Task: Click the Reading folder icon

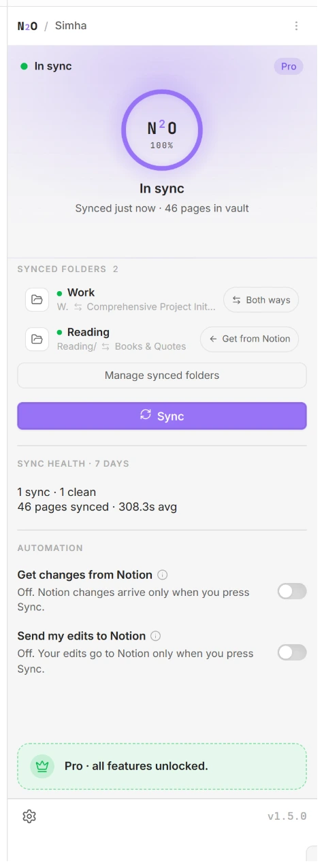Action: click(x=37, y=339)
